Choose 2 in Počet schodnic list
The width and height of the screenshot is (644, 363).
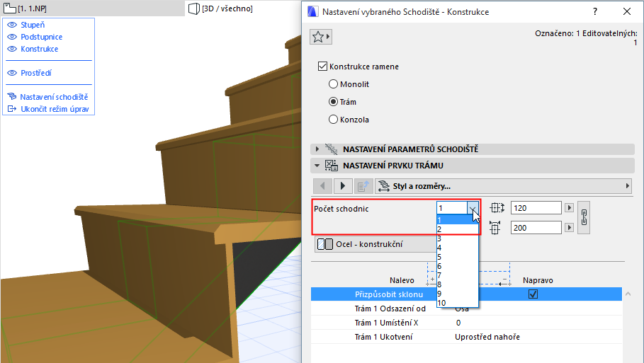(458, 229)
